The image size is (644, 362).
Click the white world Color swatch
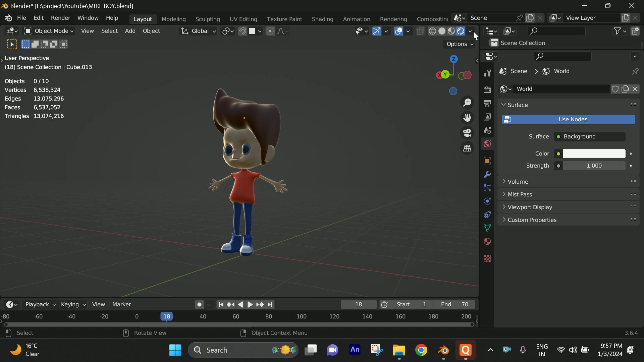pyautogui.click(x=594, y=154)
